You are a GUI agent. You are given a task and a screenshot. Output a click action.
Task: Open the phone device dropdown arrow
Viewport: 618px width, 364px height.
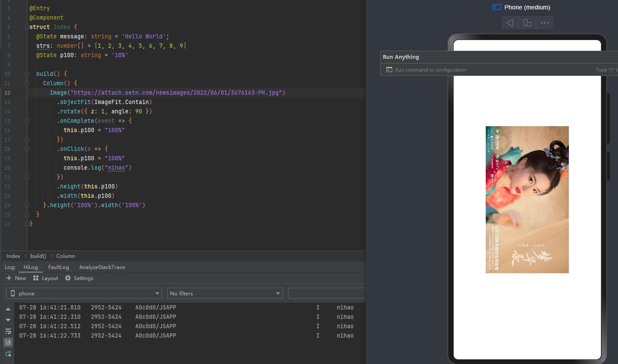[x=157, y=293]
